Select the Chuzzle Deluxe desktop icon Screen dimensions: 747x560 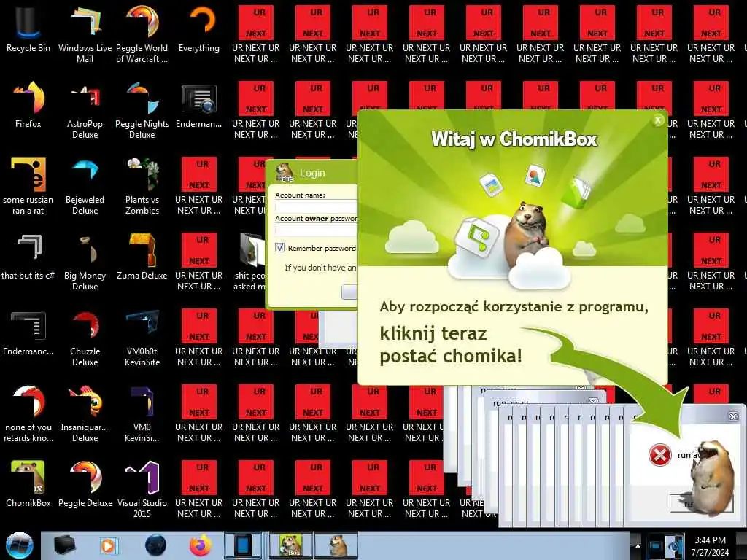point(85,338)
